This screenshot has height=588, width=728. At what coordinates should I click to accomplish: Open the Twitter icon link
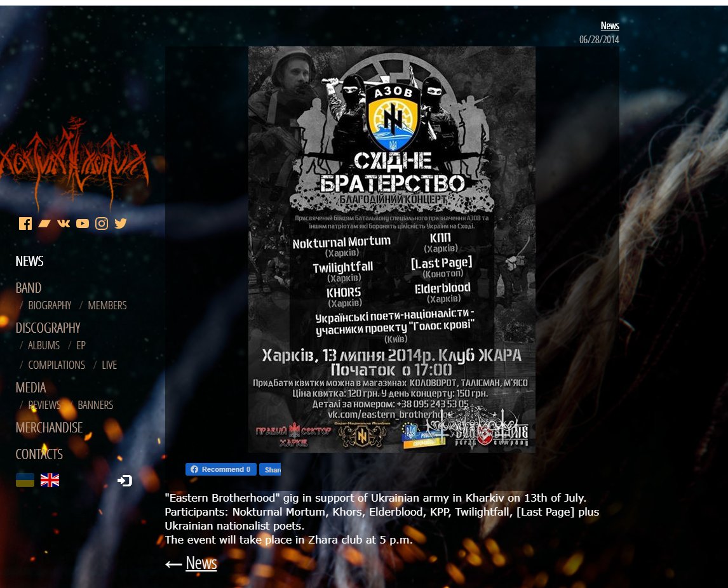click(121, 224)
